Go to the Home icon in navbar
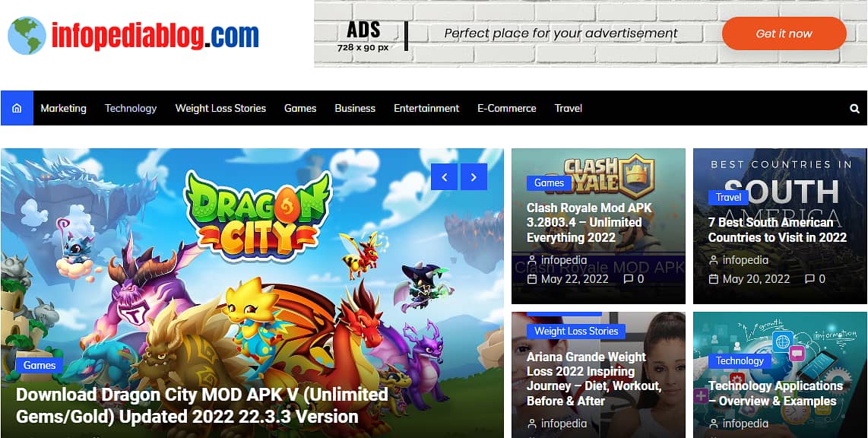The image size is (868, 438). [x=17, y=108]
